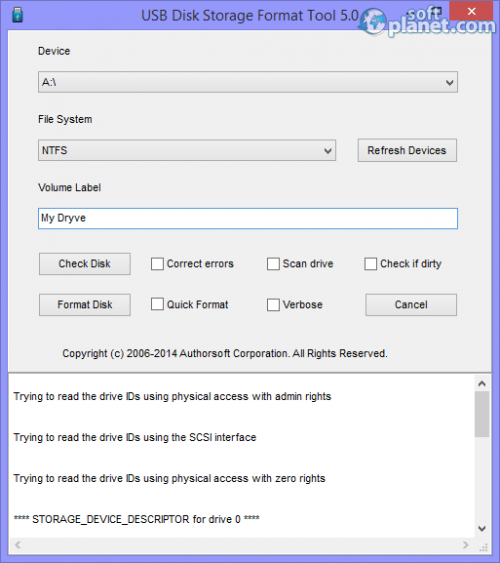Click the horizontal scroll left arrow
Viewport: 500px width, 563px height.
18,545
